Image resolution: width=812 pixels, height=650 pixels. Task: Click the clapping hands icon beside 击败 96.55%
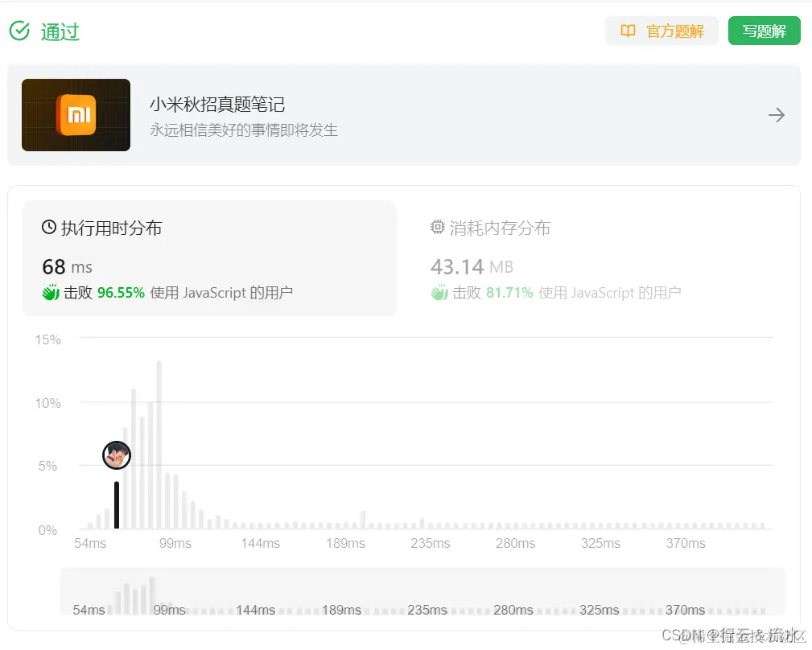(x=51, y=292)
